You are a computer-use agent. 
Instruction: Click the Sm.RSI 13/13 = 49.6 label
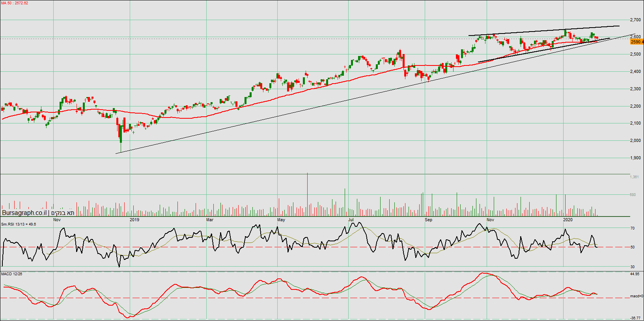(19, 224)
